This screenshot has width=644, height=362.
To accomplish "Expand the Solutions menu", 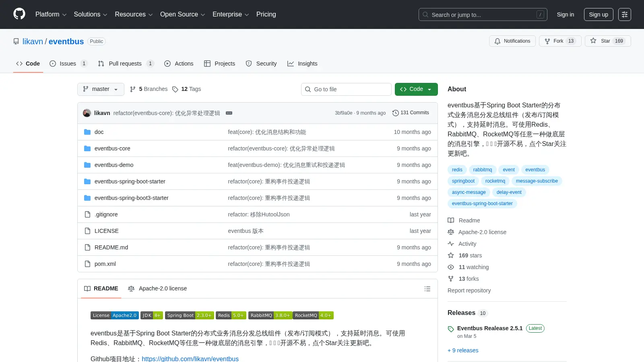I will coord(91,14).
